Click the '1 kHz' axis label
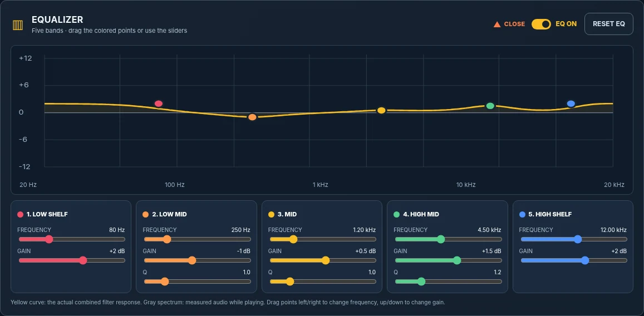 [321, 185]
